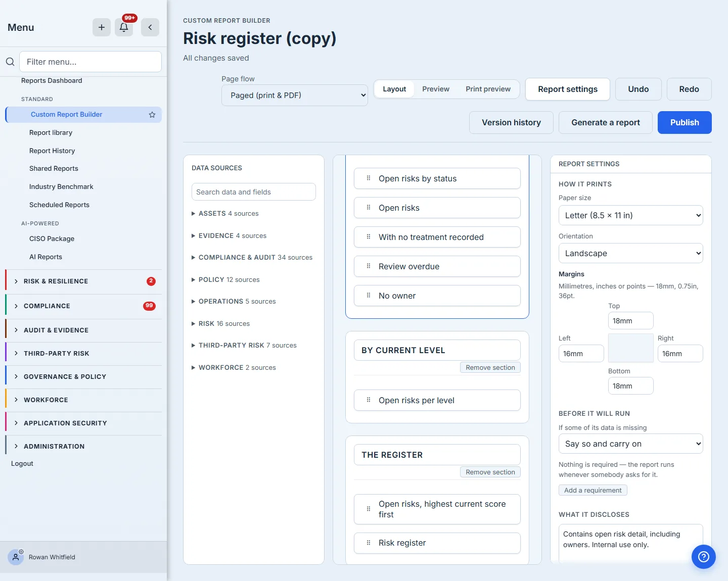Click the help question mark button

click(704, 557)
